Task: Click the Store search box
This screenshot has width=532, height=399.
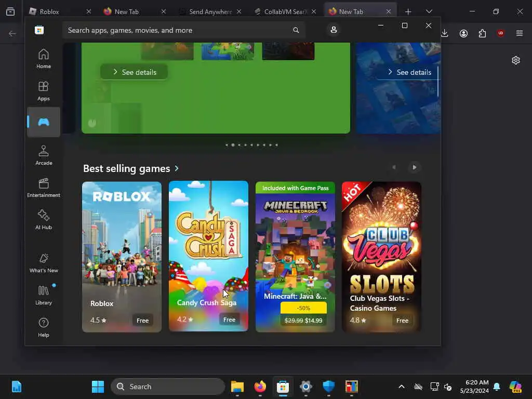Action: (183, 30)
